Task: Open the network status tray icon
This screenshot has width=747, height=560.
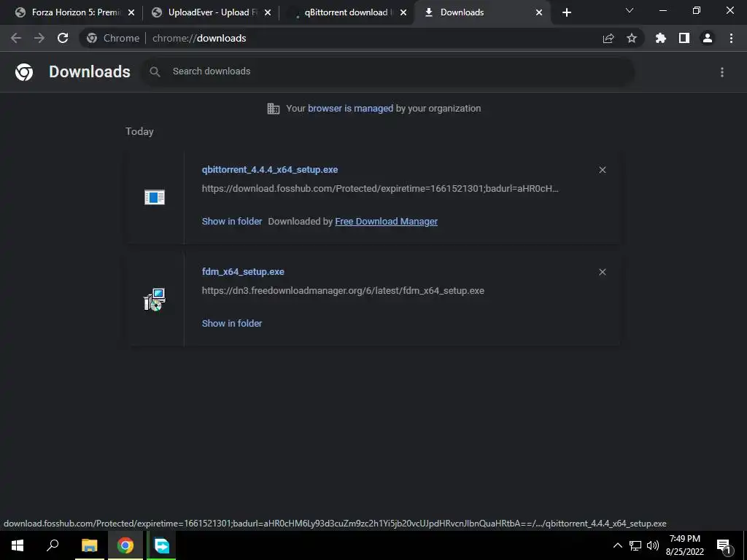Action: [x=635, y=545]
